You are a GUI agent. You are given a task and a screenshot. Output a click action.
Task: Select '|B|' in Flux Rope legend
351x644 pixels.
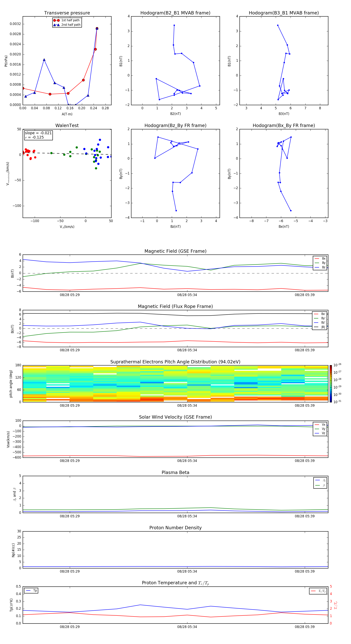pos(320,327)
